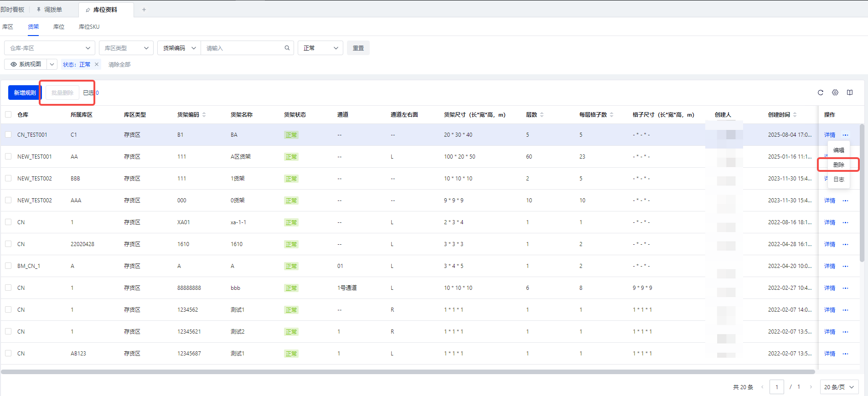Image resolution: width=868 pixels, height=396 pixels.
Task: Select the BM_CN_1 row checkbox
Action: tap(8, 266)
